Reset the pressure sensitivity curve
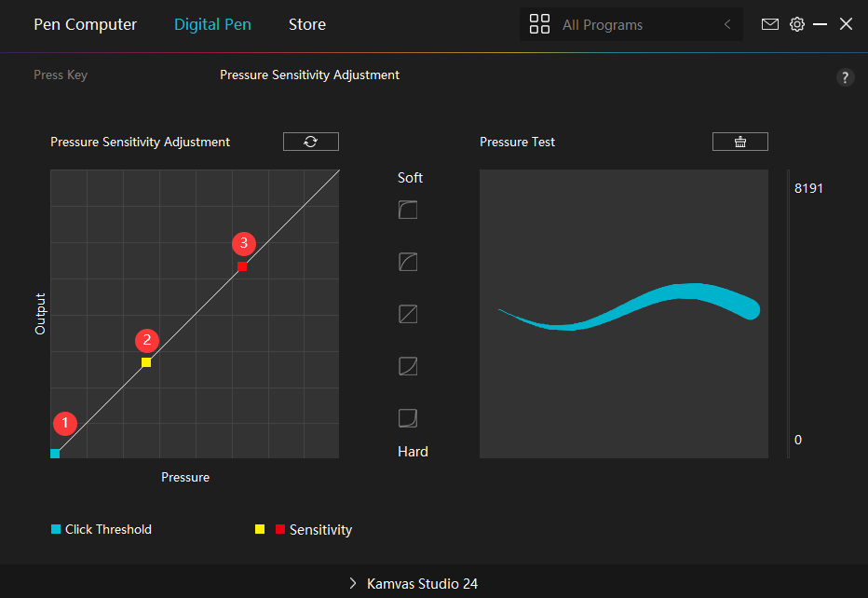 coord(311,142)
